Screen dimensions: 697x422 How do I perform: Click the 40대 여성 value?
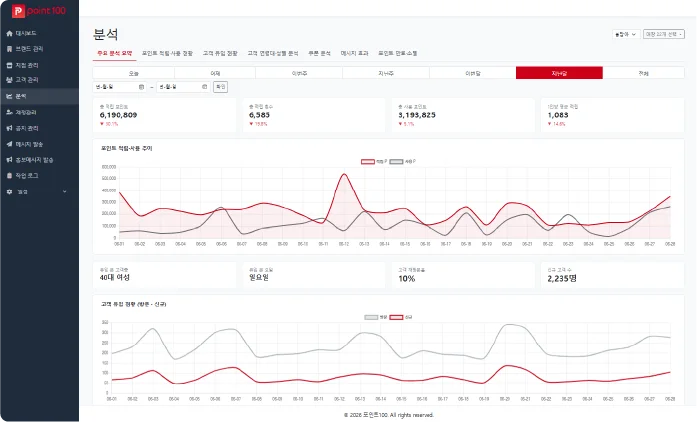click(115, 277)
